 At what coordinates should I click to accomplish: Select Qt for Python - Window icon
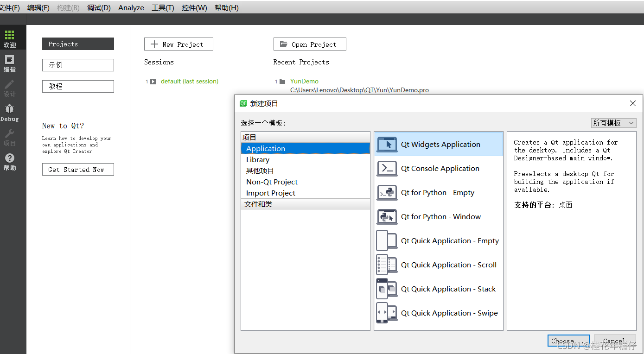tap(387, 217)
